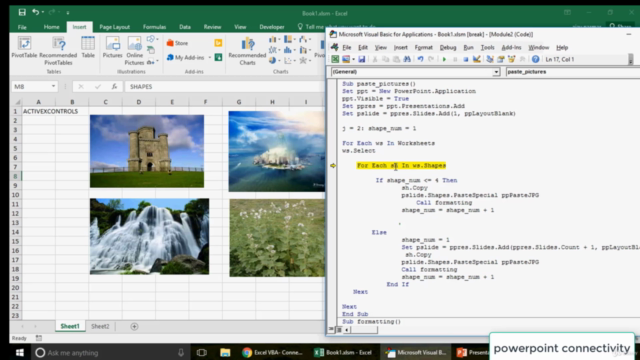Click the Reset stop square icon
Image resolution: width=640 pixels, height=360 pixels.
[x=465, y=59]
